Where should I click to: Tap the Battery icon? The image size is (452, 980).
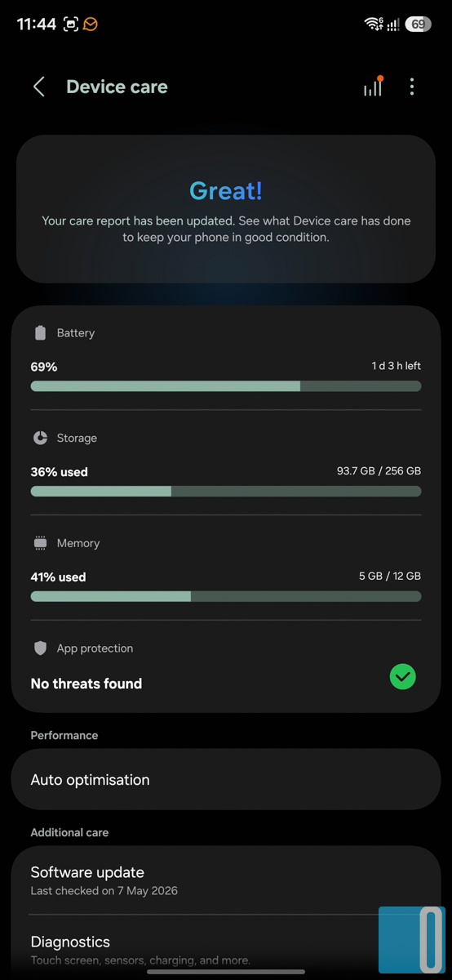[x=40, y=333]
